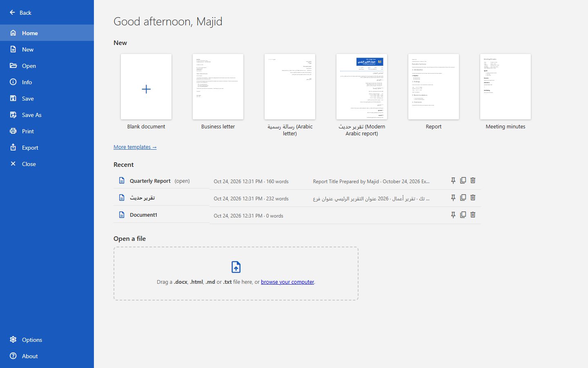Delete the Arabic تقرير حديث recent file

pos(473,198)
